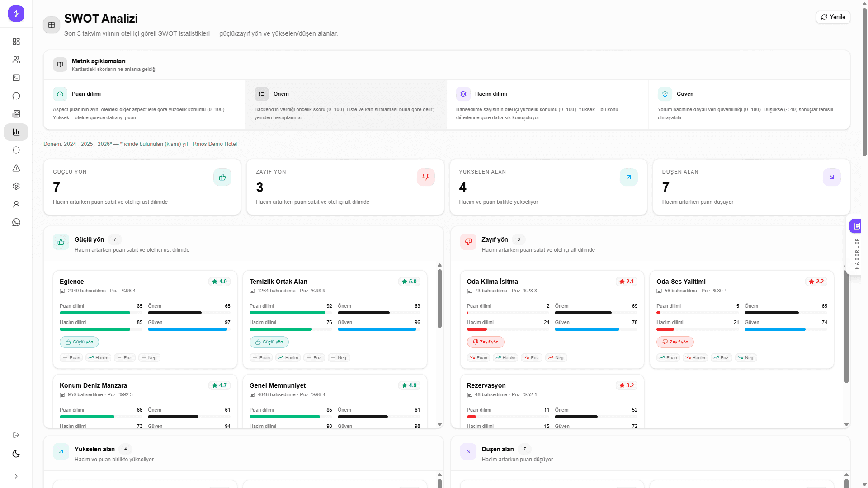Open the Temizlik Ortak Alan card title

tap(278, 282)
